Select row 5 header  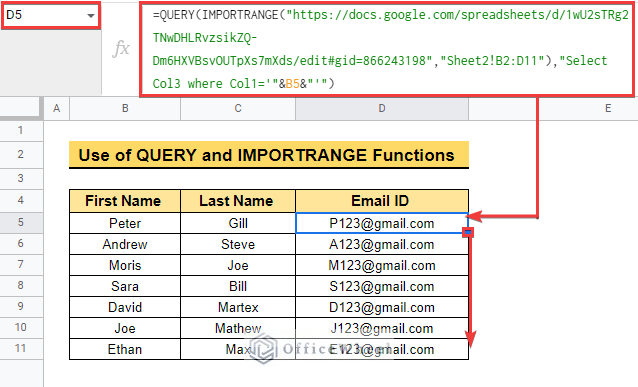click(x=21, y=222)
